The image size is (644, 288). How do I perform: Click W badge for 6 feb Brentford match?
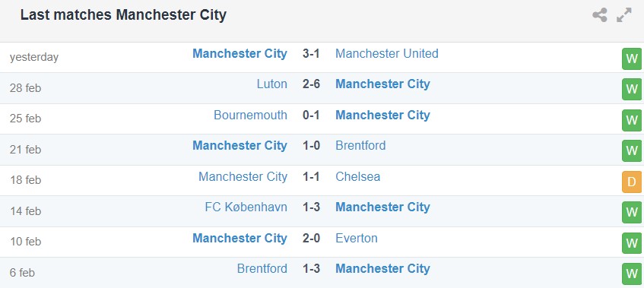pyautogui.click(x=631, y=274)
